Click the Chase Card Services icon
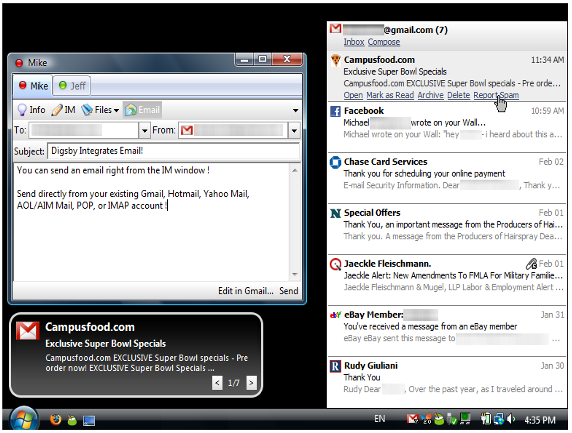Image resolution: width=572 pixels, height=433 pixels. click(335, 162)
